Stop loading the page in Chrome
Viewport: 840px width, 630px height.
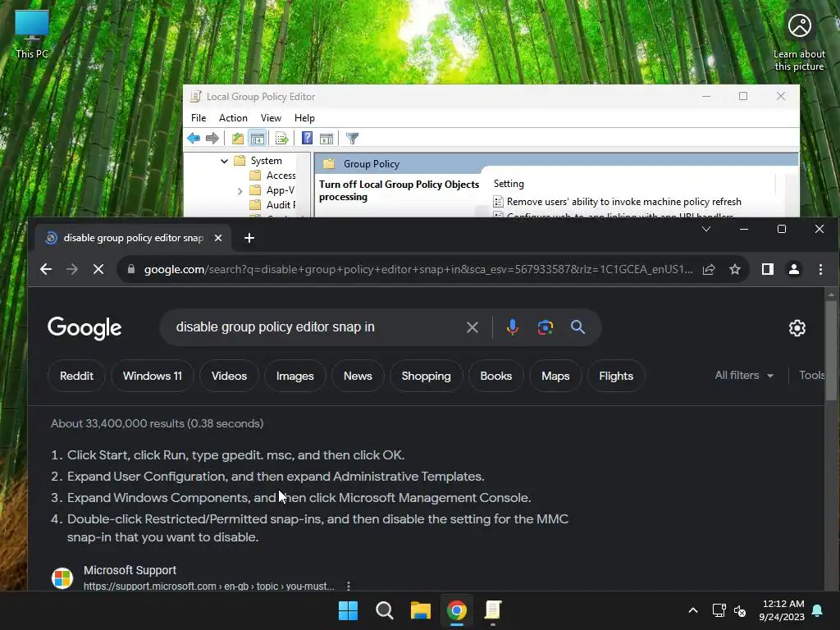(x=98, y=269)
